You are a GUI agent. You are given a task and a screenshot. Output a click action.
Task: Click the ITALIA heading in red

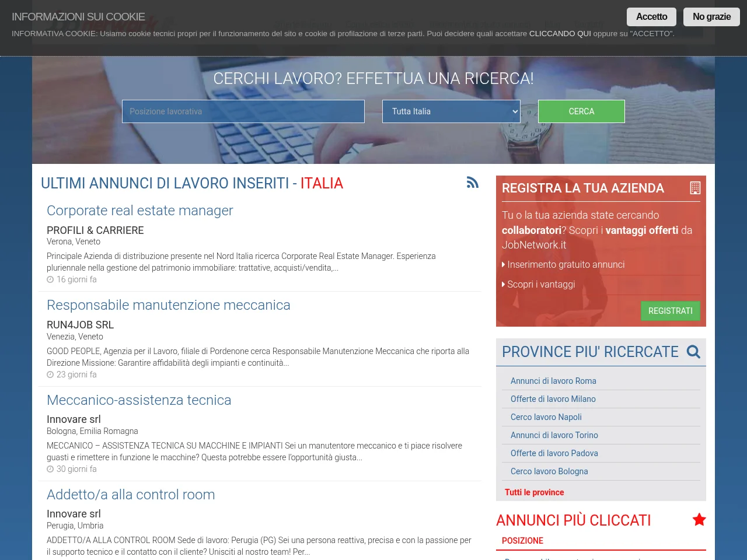[x=322, y=183]
